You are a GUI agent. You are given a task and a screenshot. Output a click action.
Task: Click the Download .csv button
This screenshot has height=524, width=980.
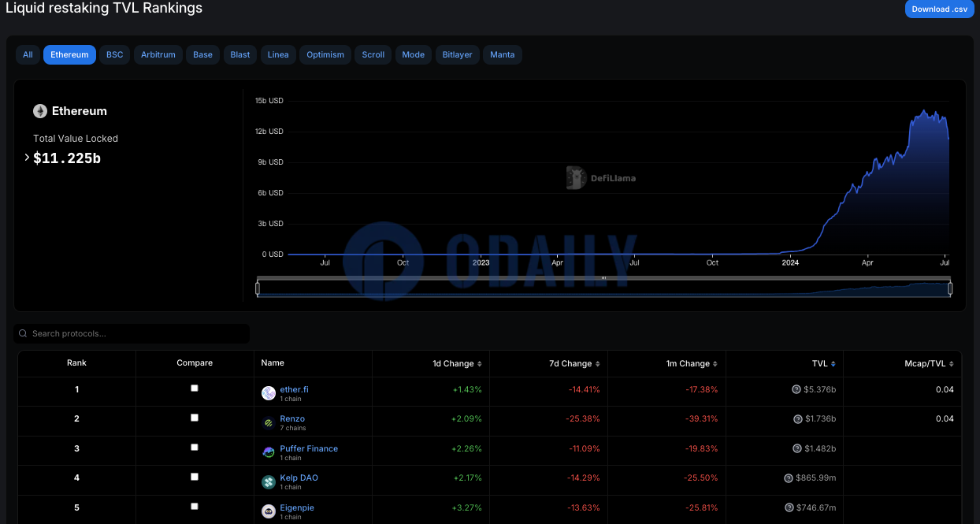[x=940, y=9]
